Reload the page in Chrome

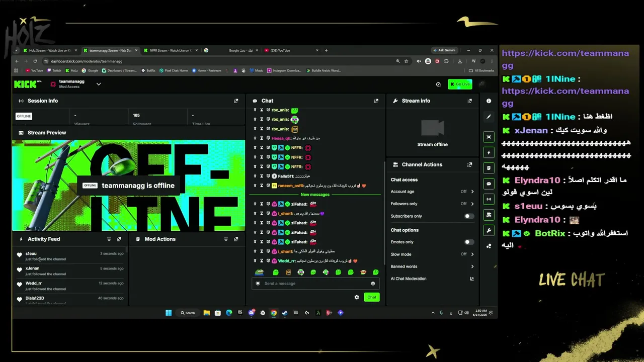pyautogui.click(x=35, y=61)
